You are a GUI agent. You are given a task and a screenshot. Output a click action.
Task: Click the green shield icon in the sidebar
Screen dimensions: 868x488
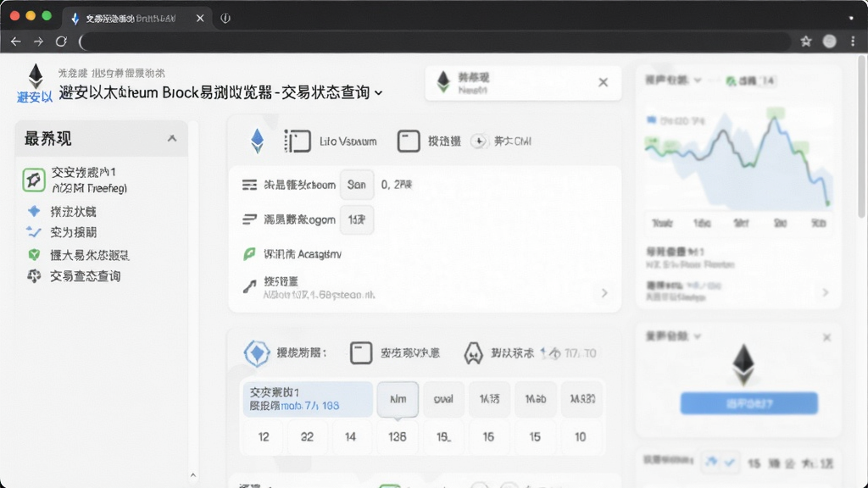tap(34, 254)
